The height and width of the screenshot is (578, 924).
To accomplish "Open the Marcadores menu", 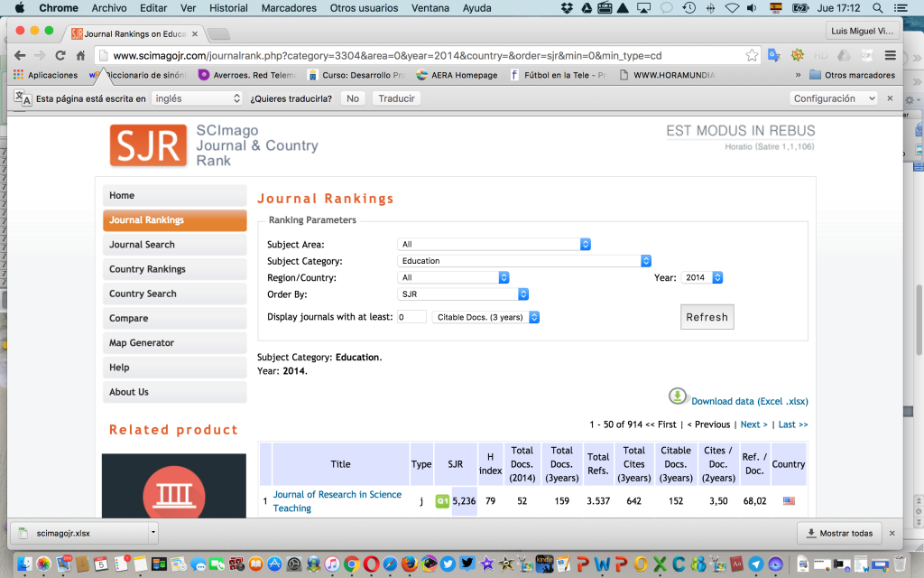I will 289,8.
